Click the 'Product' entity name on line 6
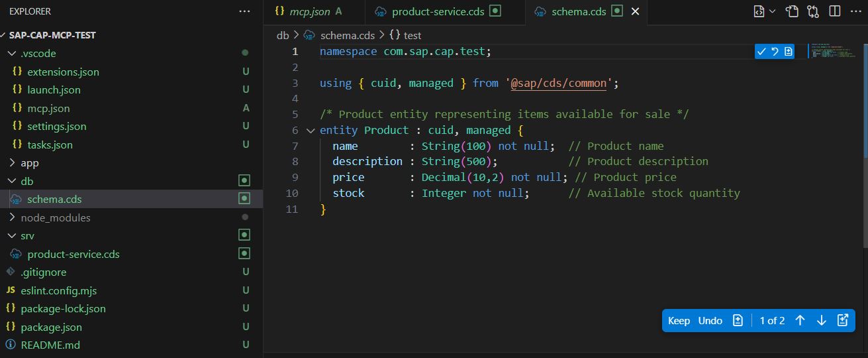The image size is (868, 358). point(387,130)
